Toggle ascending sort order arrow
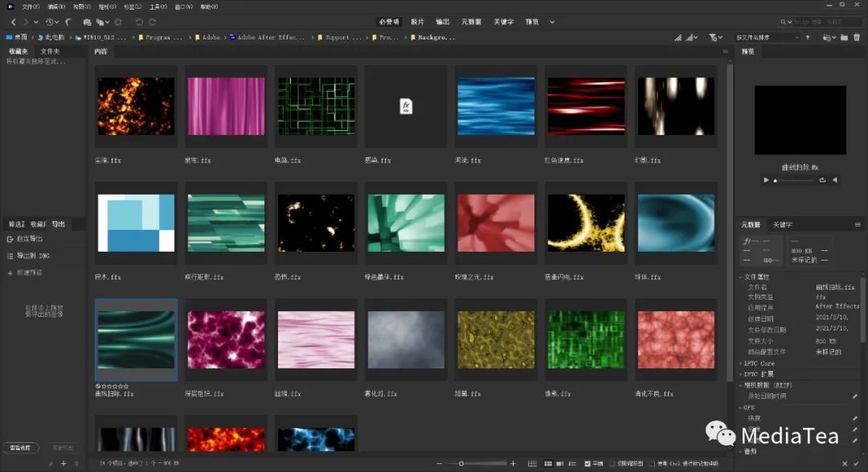 point(808,37)
